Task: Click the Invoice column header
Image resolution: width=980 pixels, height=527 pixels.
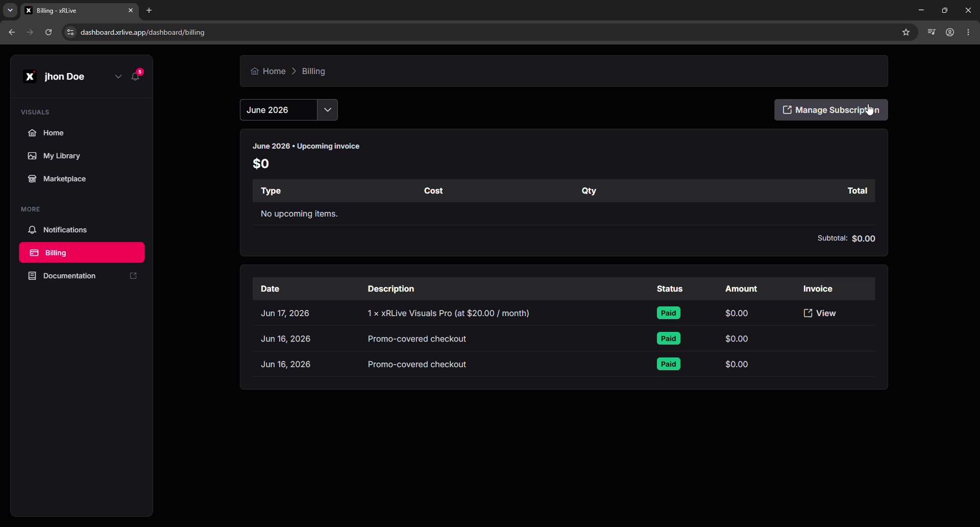Action: 818,289
